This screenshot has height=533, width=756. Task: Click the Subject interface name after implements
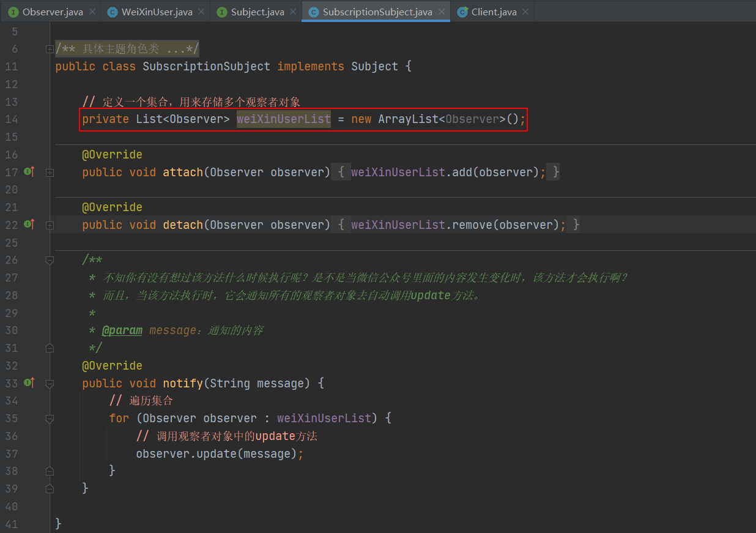click(x=375, y=67)
